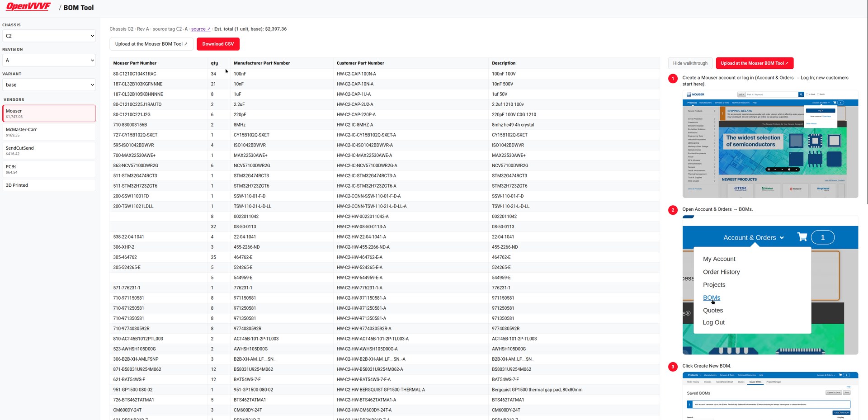
Task: Click the OpenVVVF logo
Action: [28, 6]
